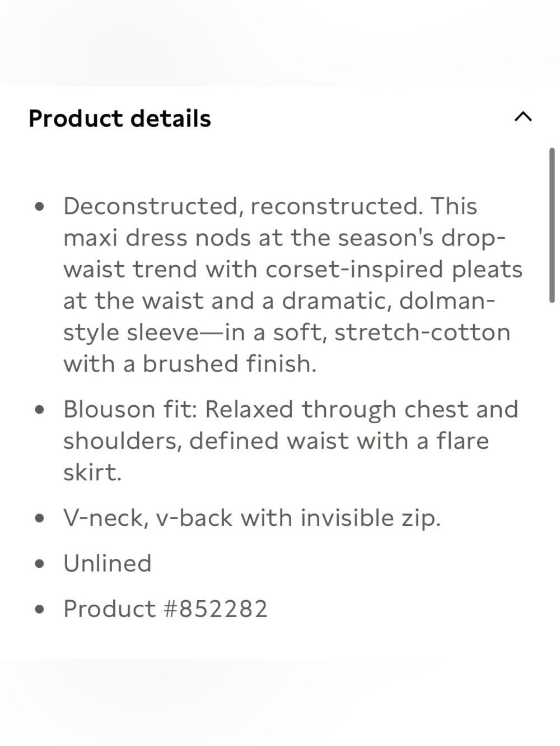The image size is (560, 746).
Task: Click the word 'skirt.' in Blouson item
Action: click(92, 472)
